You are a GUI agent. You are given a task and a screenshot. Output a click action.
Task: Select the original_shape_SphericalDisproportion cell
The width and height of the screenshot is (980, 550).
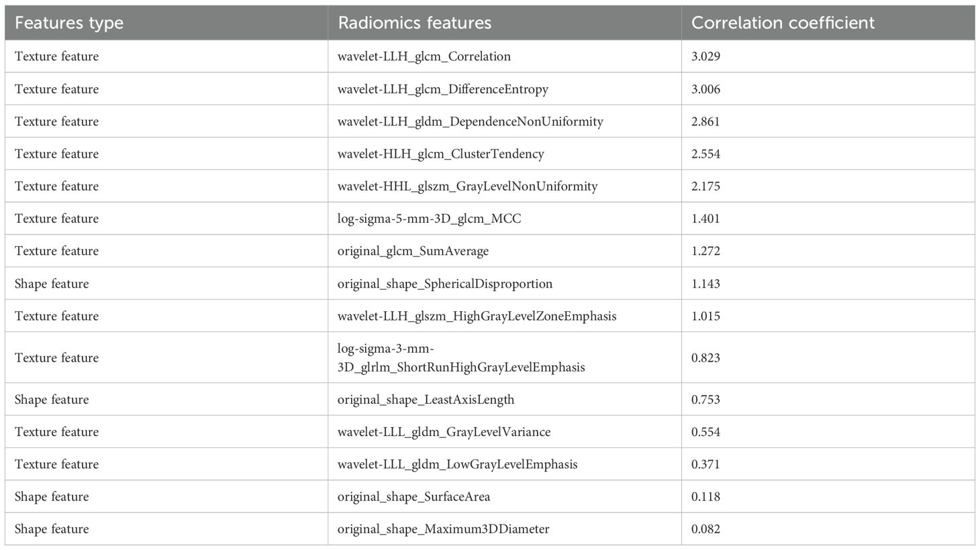coord(445,284)
